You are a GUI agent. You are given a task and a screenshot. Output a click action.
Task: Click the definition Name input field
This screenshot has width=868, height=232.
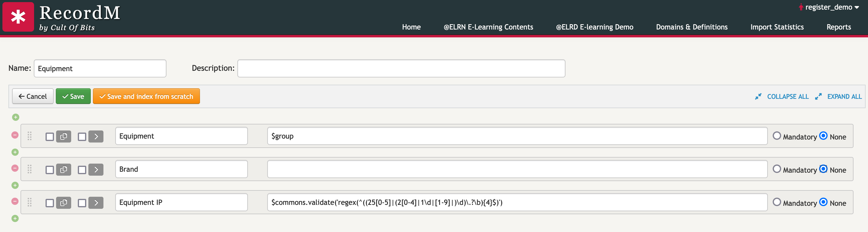pyautogui.click(x=100, y=68)
